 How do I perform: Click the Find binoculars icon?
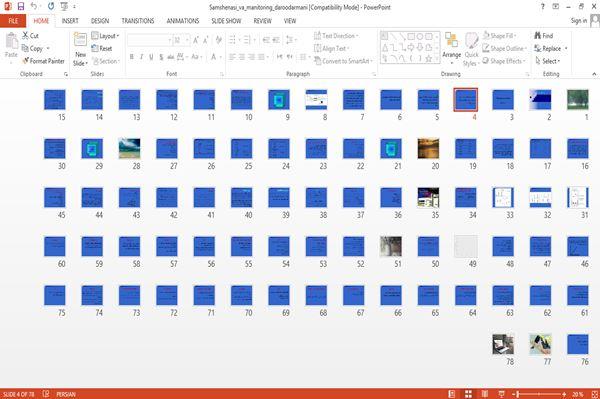pos(538,36)
